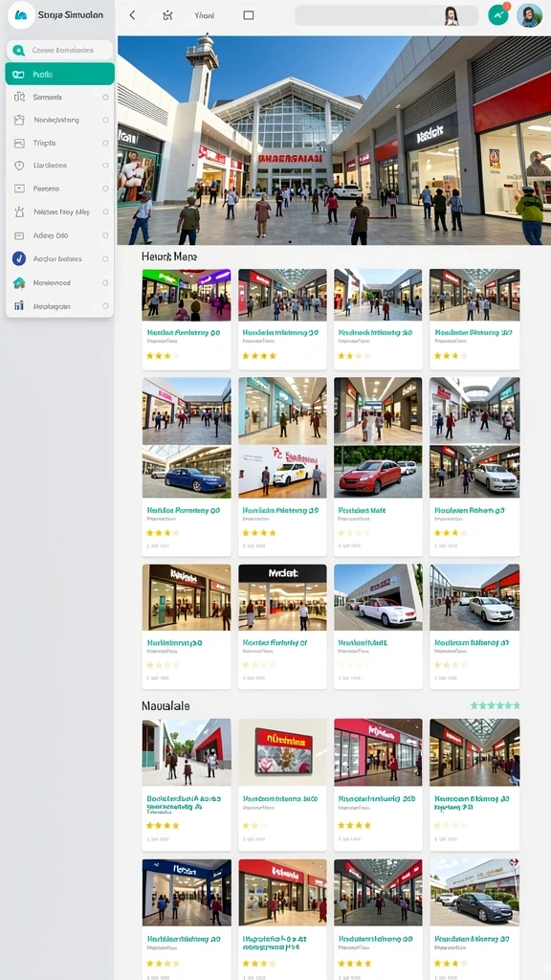Click the app logo in sidebar header
This screenshot has width=551, height=980.
pos(21,14)
